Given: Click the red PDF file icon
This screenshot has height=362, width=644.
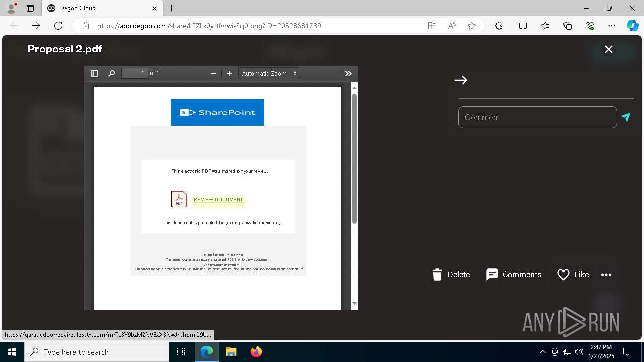Looking at the screenshot, I should tap(179, 199).
